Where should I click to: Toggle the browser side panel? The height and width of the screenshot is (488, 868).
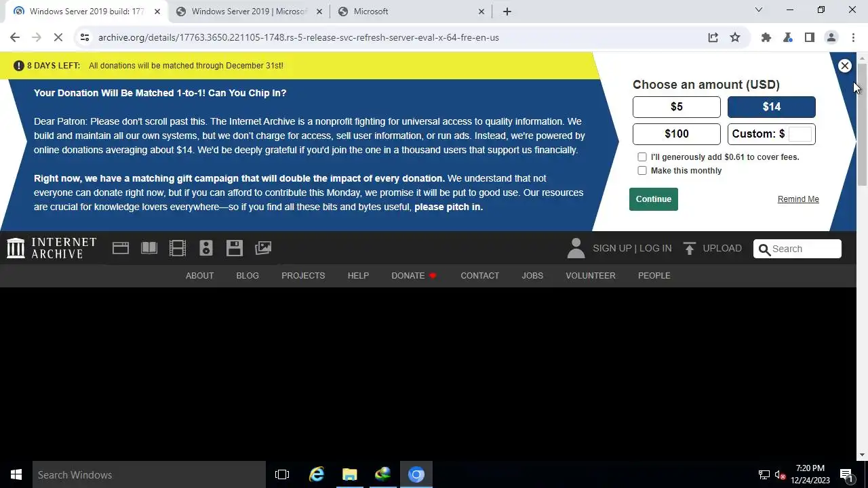coord(810,37)
